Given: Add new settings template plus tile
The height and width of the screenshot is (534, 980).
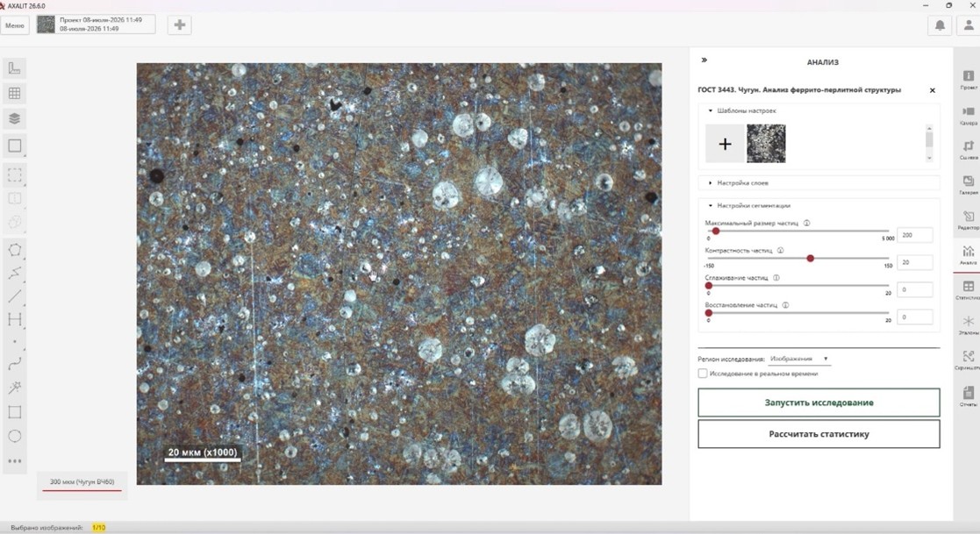Looking at the screenshot, I should click(x=725, y=145).
